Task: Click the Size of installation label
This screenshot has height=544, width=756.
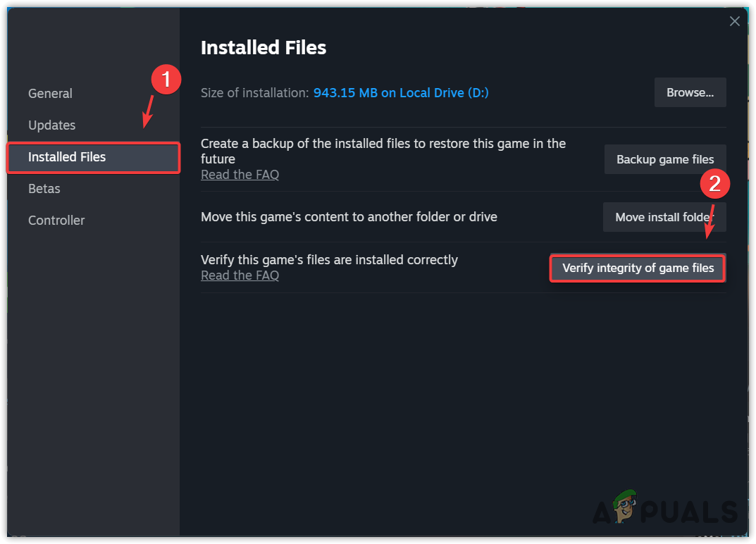Action: [x=254, y=93]
